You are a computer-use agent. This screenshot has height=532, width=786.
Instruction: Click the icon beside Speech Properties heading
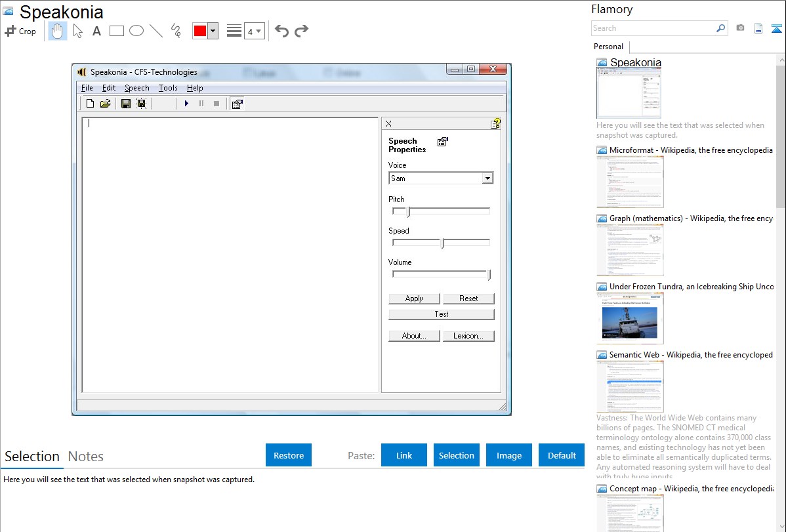[443, 142]
